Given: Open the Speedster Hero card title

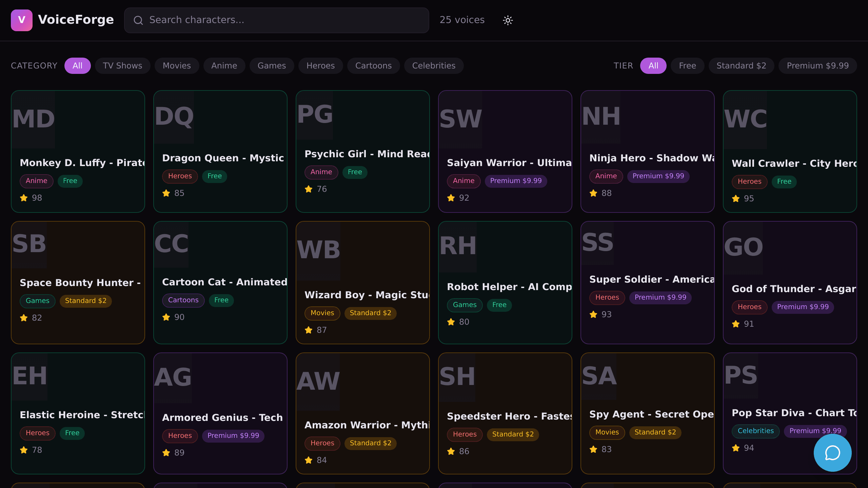Looking at the screenshot, I should pos(509,416).
